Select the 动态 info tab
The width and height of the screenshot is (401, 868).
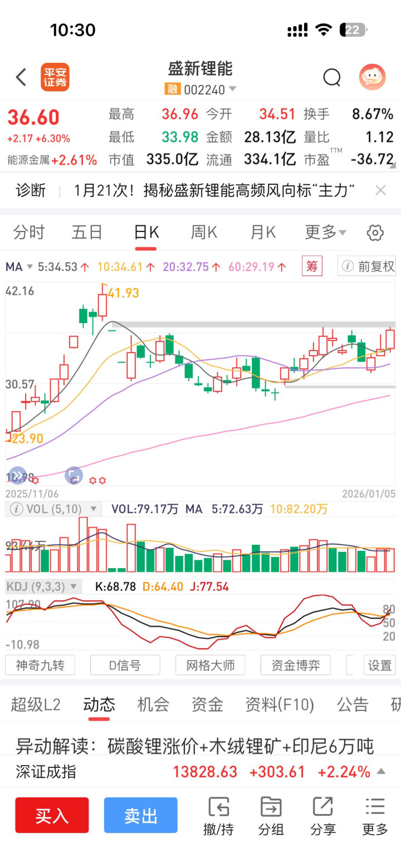(x=99, y=705)
